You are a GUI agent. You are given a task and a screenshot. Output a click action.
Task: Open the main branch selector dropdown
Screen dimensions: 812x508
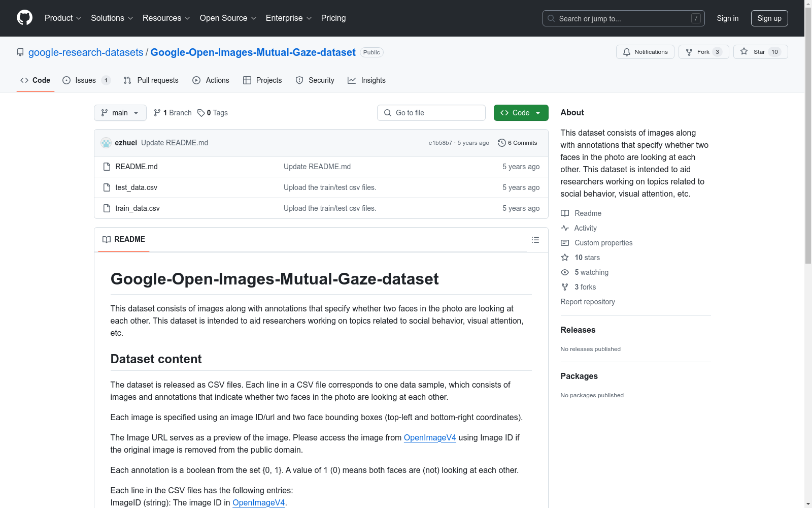(120, 113)
